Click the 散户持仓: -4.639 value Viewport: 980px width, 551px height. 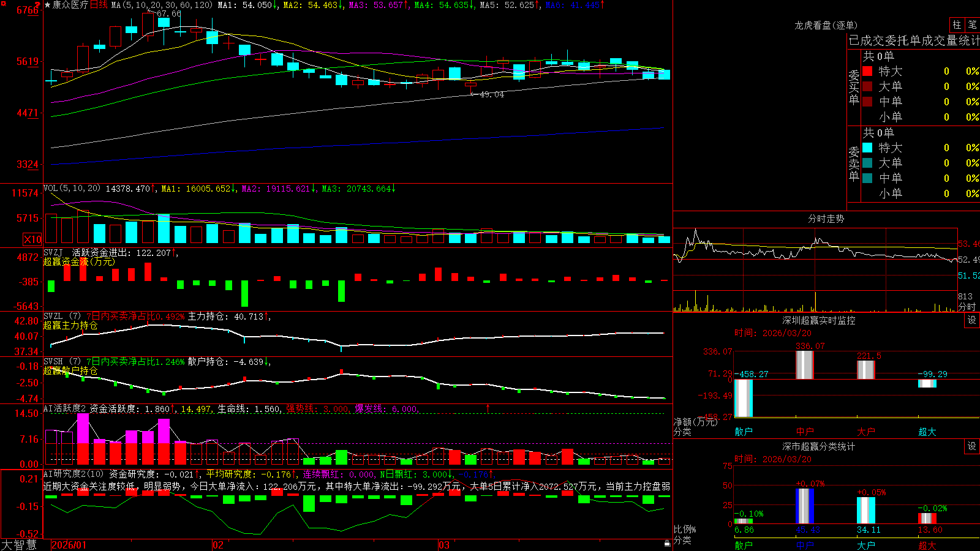click(x=227, y=362)
